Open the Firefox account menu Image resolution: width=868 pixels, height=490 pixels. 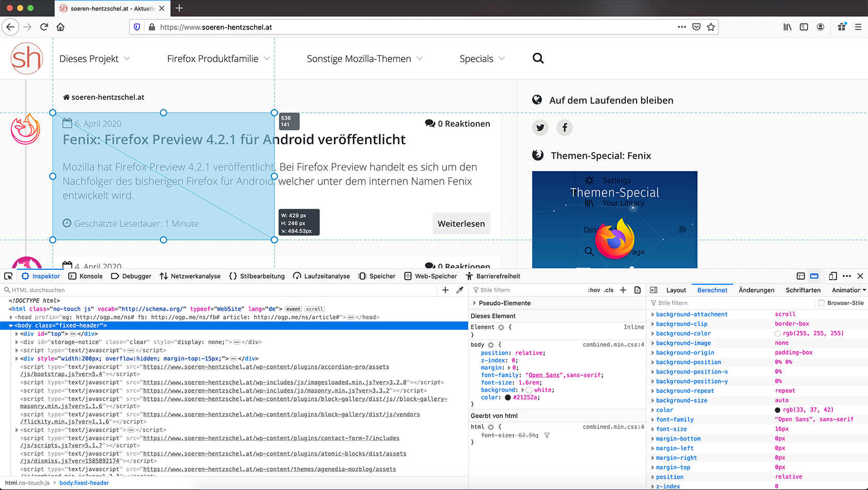click(x=820, y=27)
